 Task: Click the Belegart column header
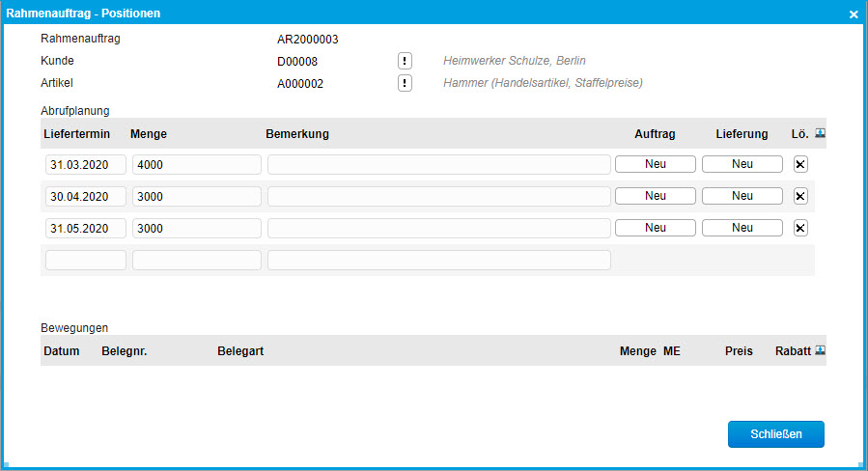[x=240, y=351]
